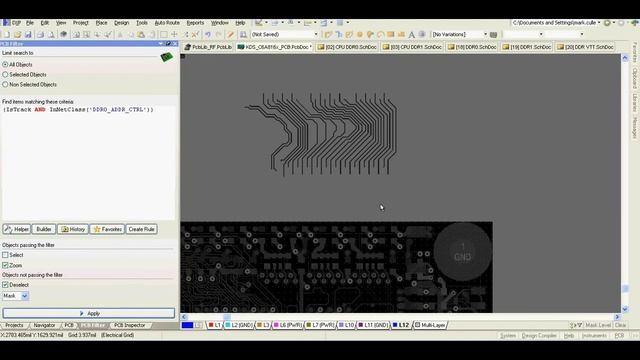
Task: Select the All Objects radio button
Action: coord(5,64)
